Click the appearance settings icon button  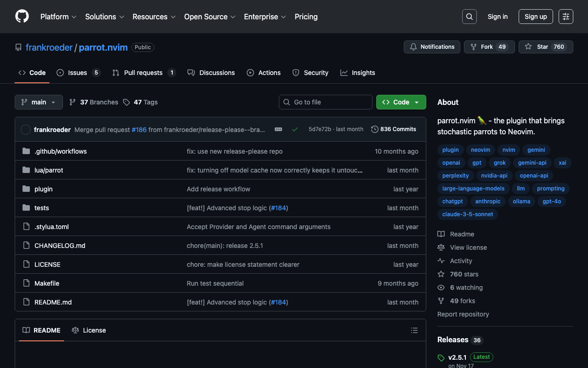coord(565,17)
